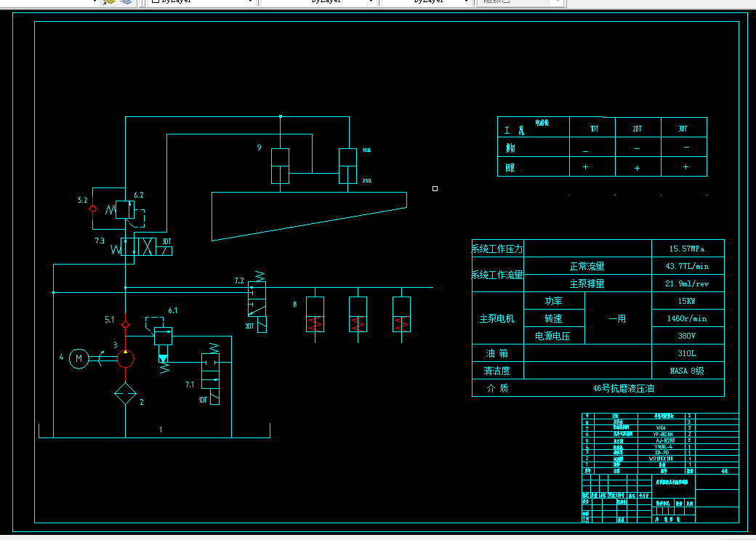Select solenoid valve 7.2 body

[257, 299]
